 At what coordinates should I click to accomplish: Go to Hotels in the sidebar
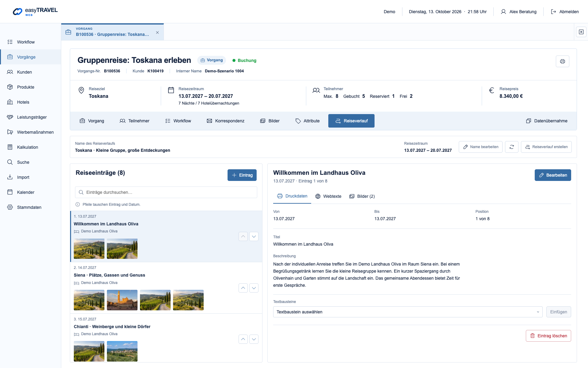pyautogui.click(x=31, y=102)
